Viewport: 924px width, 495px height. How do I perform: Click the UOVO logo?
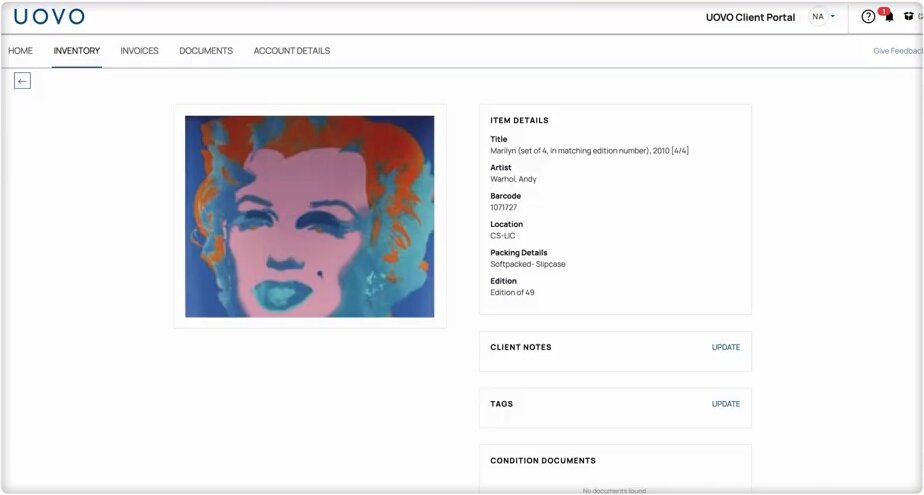(50, 16)
